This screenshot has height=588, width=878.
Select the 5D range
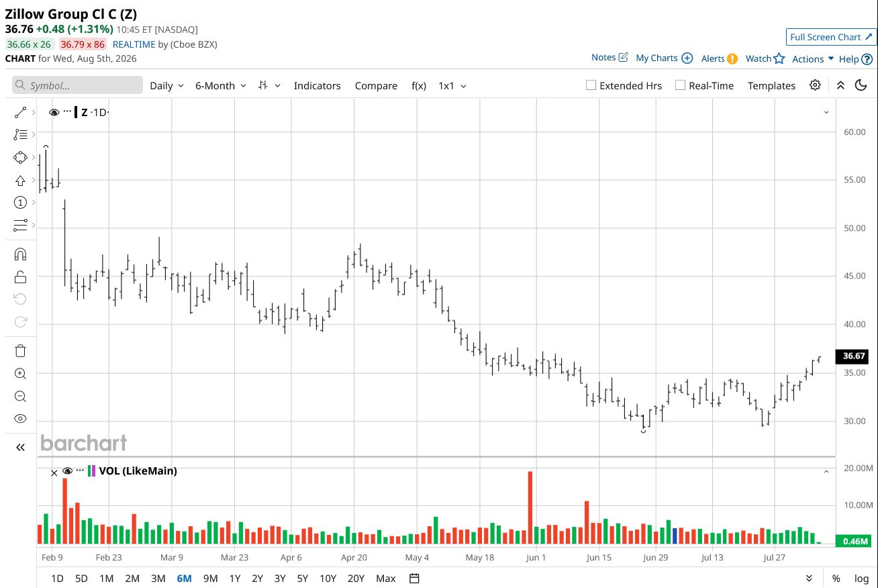[81, 578]
